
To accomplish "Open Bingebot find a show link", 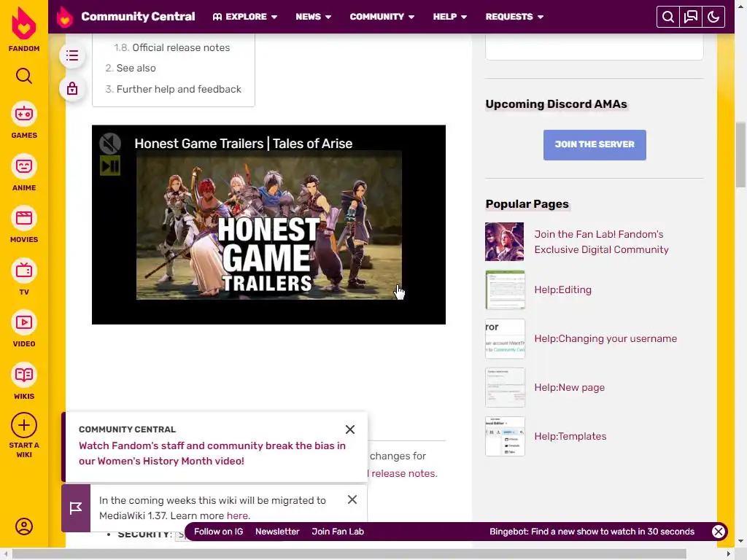I will (x=592, y=532).
